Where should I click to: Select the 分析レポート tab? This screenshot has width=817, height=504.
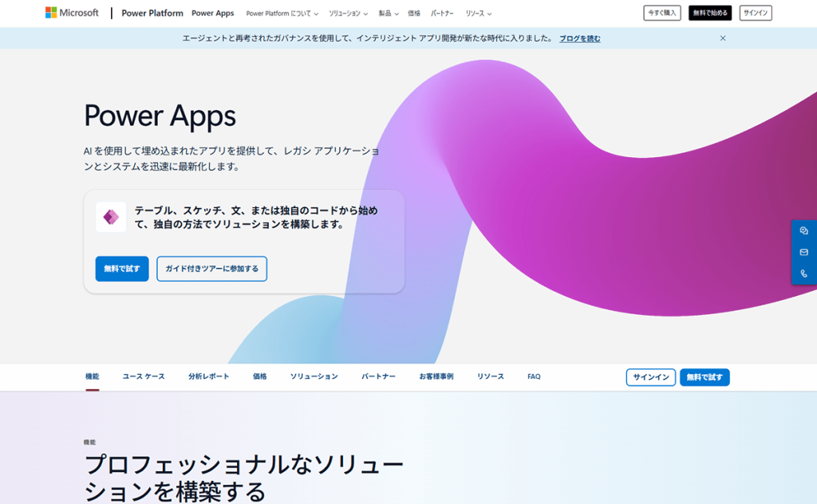pyautogui.click(x=208, y=376)
